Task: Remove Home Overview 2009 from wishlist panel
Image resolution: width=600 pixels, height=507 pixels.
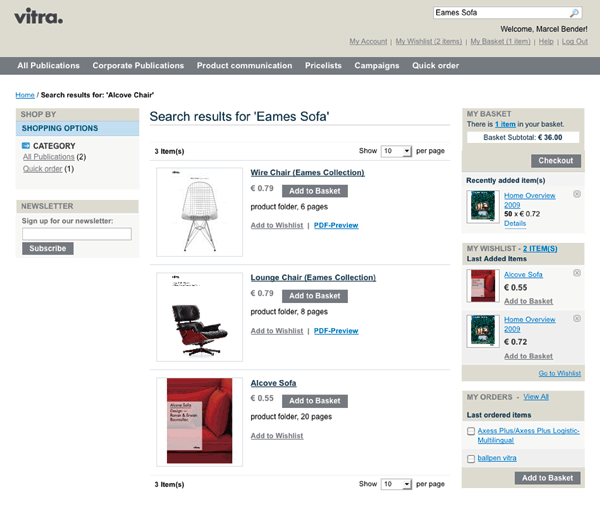Action: pyautogui.click(x=577, y=317)
